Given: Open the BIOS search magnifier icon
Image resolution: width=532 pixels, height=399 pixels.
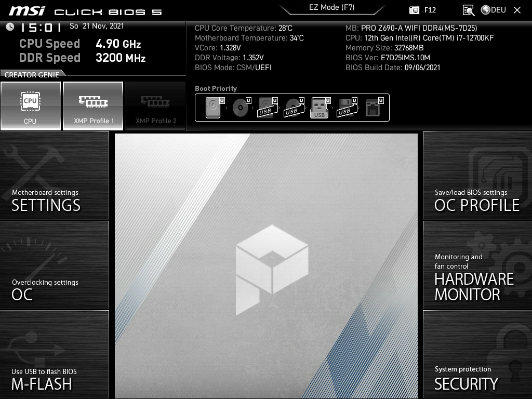Looking at the screenshot, I should pyautogui.click(x=469, y=10).
